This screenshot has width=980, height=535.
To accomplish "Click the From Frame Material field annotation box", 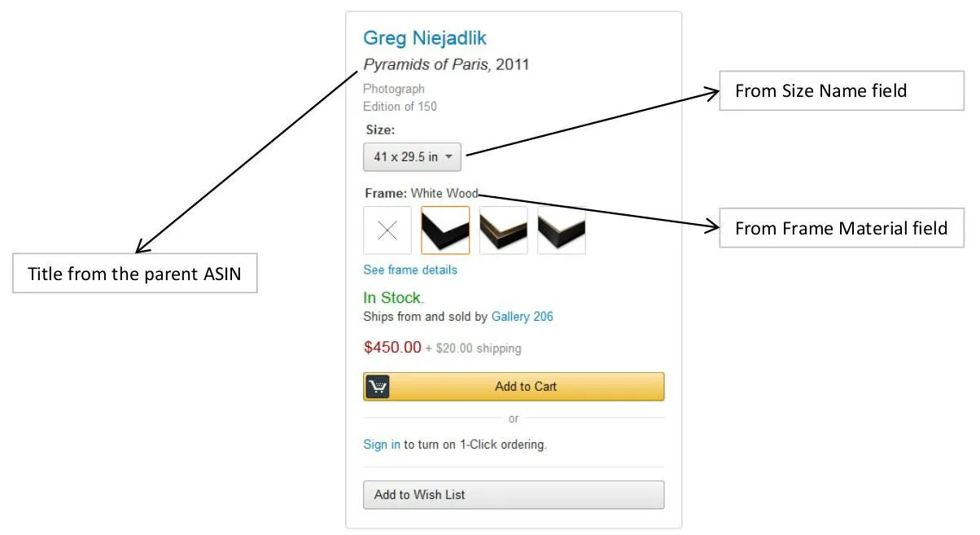I will (x=841, y=228).
